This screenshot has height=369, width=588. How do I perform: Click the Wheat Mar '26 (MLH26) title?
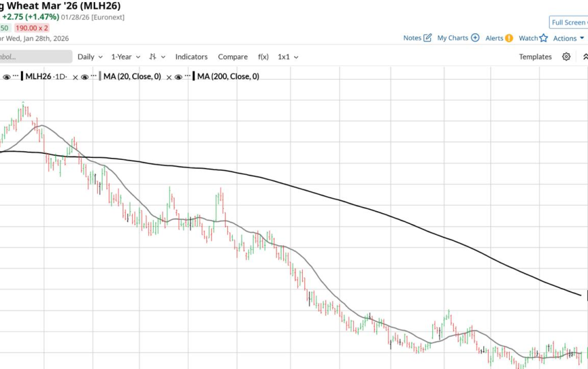coord(63,5)
